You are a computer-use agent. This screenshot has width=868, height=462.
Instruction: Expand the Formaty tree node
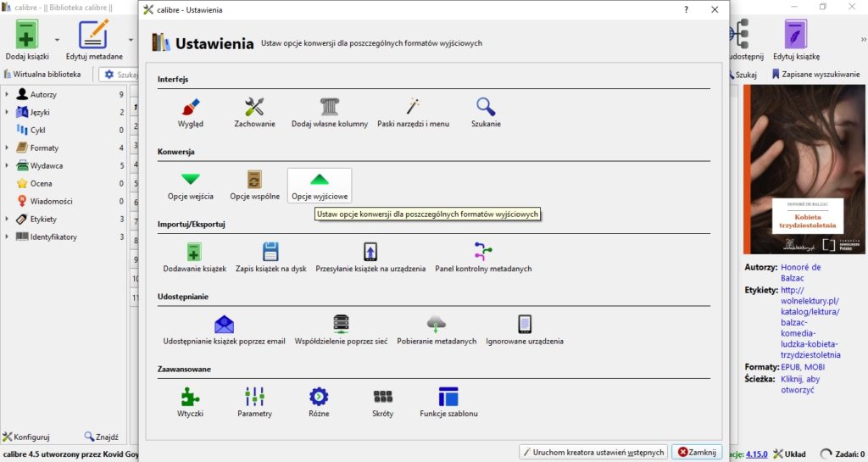coord(7,148)
